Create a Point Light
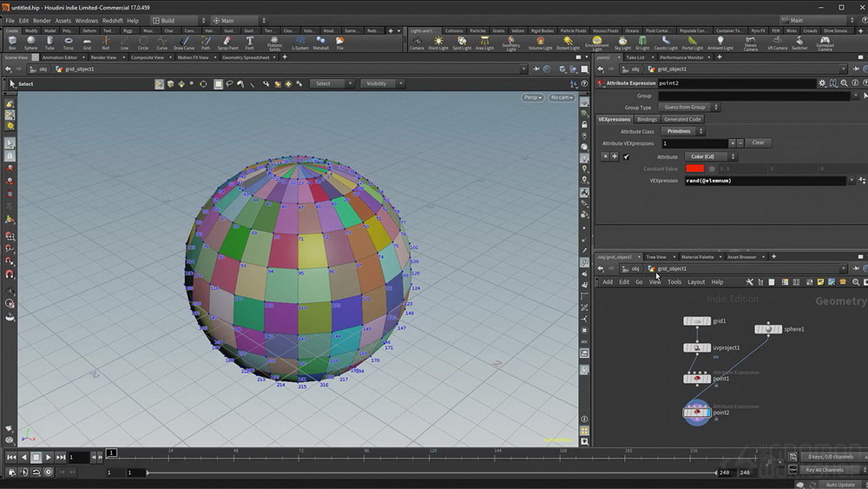The height and width of the screenshot is (489, 868). coord(438,43)
